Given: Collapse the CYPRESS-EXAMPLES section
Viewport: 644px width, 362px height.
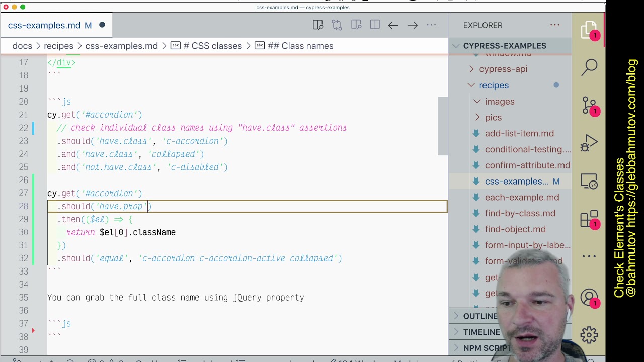Looking at the screenshot, I should point(456,46).
